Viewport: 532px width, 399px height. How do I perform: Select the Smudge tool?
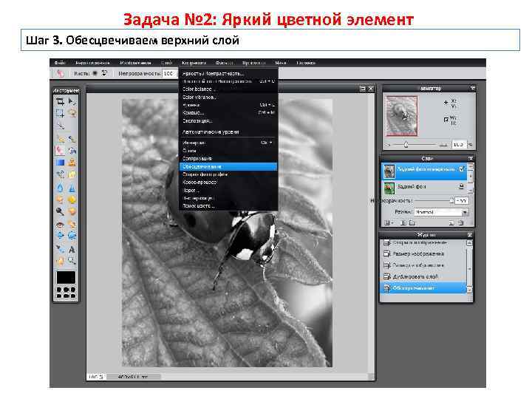point(60,199)
